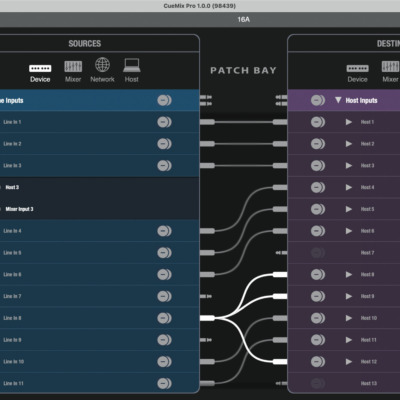
Task: Toggle the pair-link button for Line In 11
Action: (164, 383)
